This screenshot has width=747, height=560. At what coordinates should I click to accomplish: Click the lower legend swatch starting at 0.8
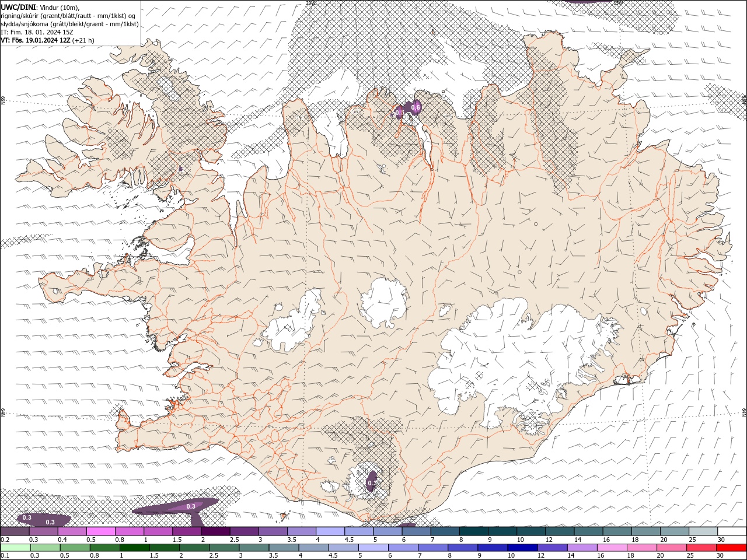point(104,548)
